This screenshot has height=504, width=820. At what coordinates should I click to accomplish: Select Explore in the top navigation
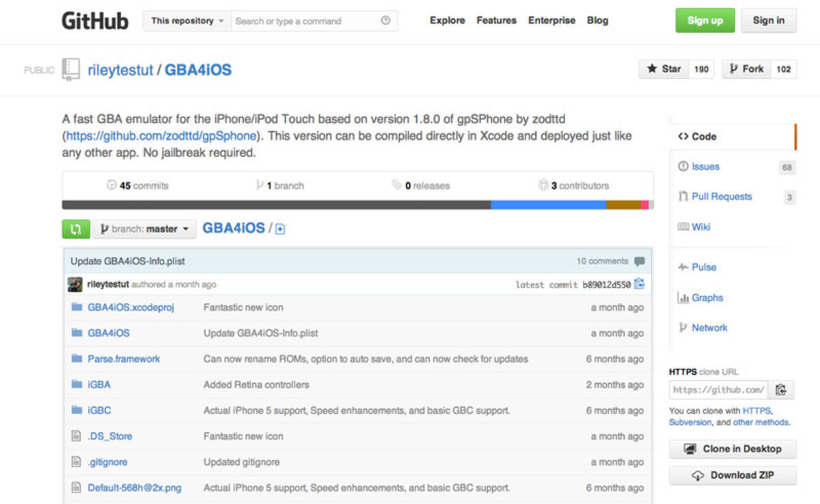[447, 20]
